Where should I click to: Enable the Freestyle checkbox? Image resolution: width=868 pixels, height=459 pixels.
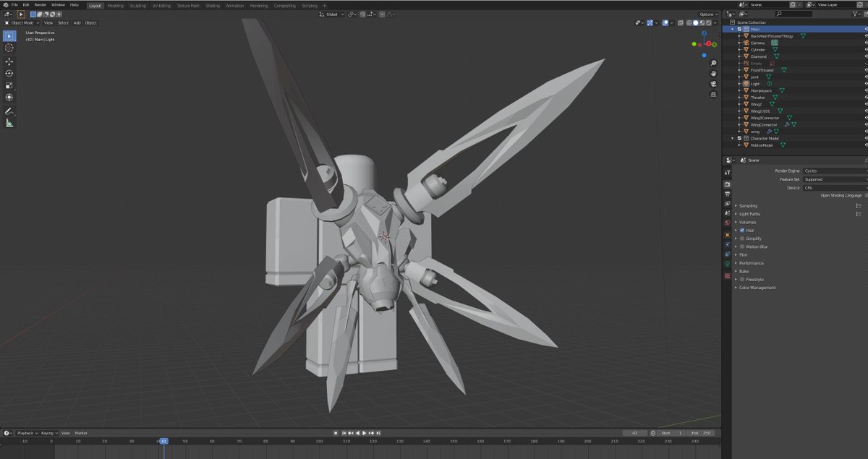742,280
